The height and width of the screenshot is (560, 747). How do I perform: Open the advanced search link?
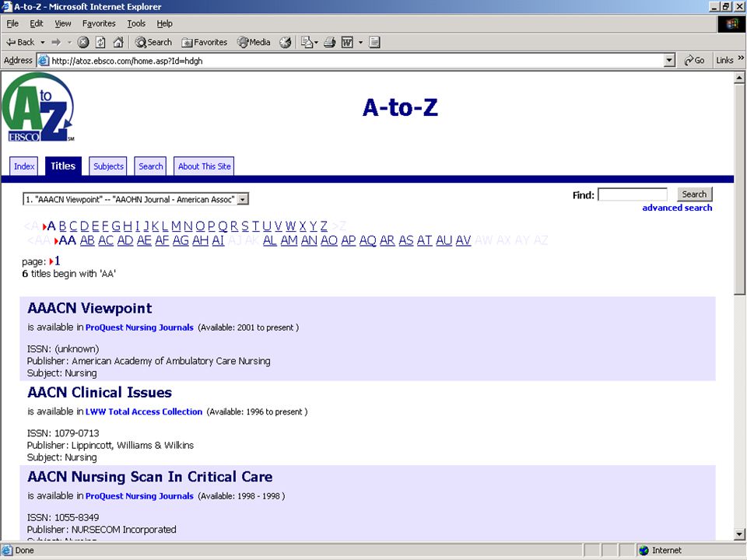click(x=677, y=208)
